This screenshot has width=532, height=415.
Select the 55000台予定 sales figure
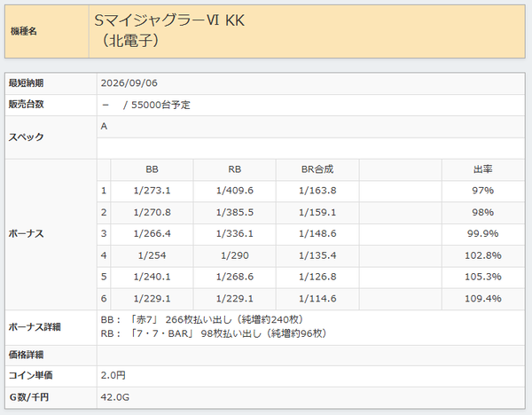[x=160, y=105]
